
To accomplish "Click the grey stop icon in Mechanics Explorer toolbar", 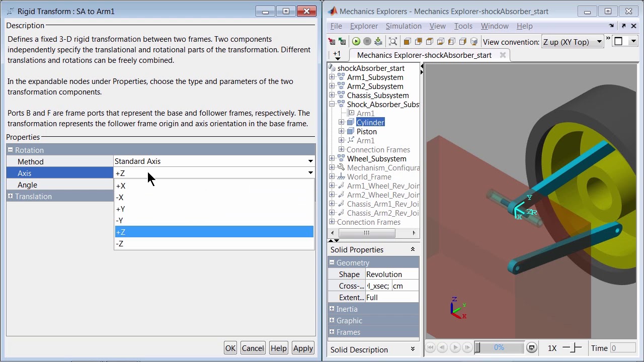I will click(367, 42).
